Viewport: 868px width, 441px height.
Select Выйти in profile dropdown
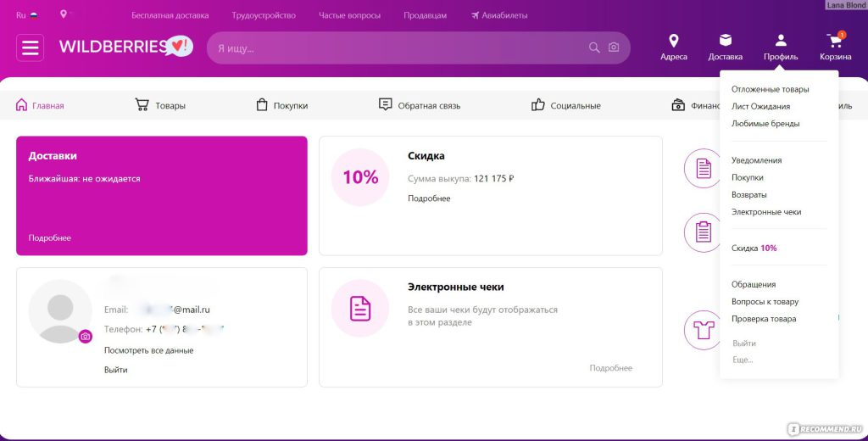point(744,343)
